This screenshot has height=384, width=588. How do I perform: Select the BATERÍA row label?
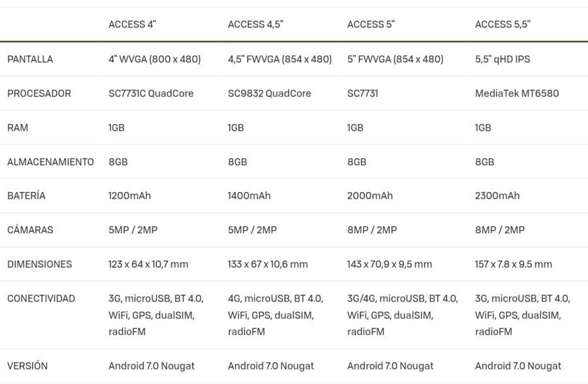click(26, 195)
